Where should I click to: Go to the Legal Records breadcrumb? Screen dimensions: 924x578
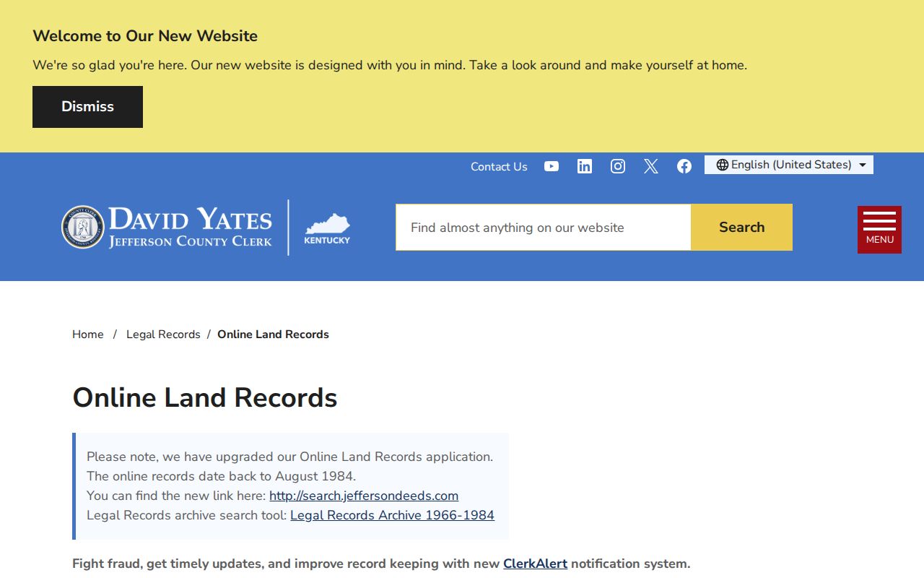pyautogui.click(x=163, y=335)
